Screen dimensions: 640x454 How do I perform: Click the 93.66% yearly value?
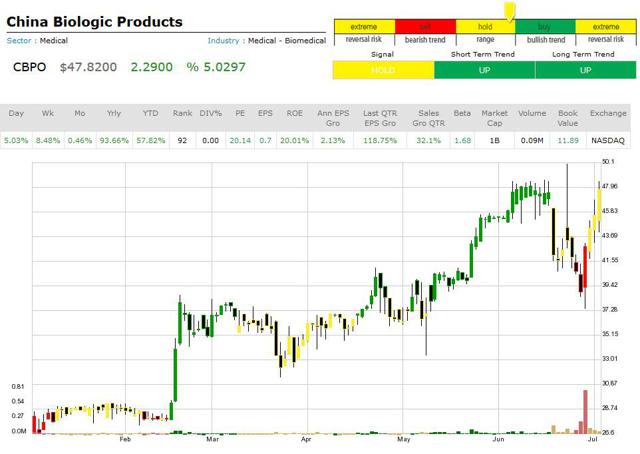click(114, 140)
